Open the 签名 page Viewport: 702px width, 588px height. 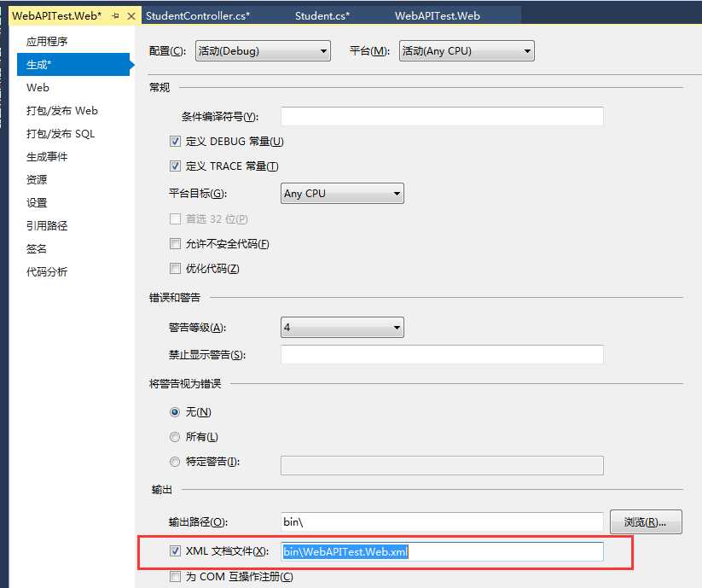(37, 249)
